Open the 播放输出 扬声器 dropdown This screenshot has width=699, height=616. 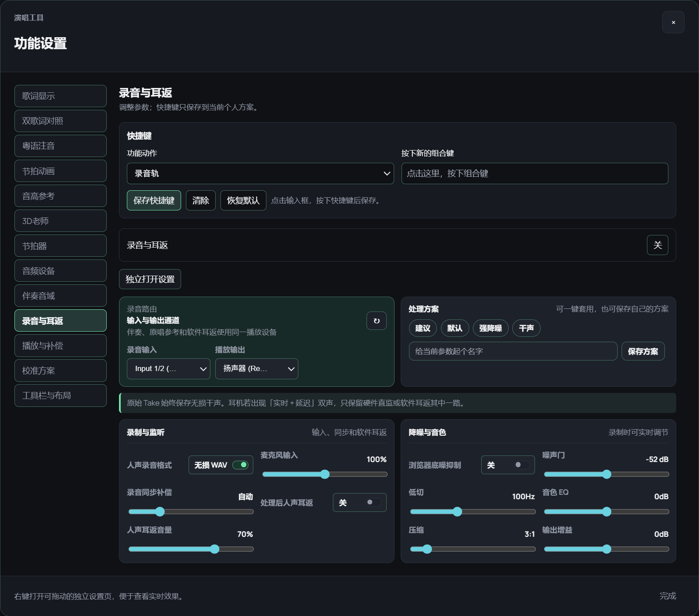(257, 369)
